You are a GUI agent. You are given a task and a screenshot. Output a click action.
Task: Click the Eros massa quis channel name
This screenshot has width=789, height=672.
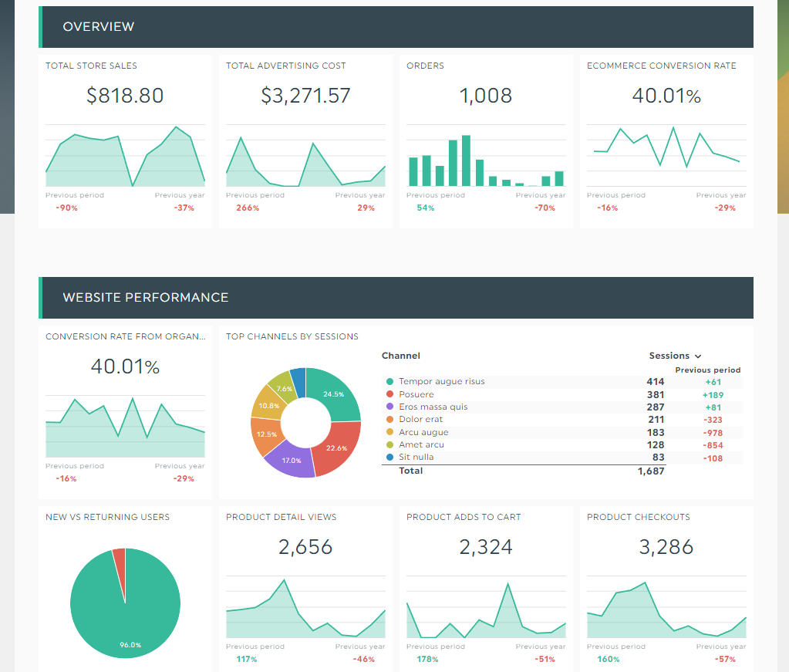(433, 407)
